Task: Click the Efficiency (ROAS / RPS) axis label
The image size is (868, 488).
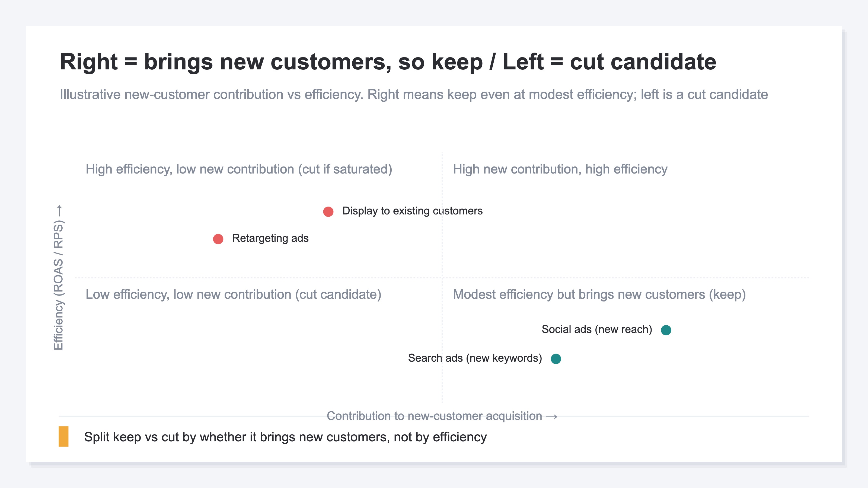Action: [58, 278]
